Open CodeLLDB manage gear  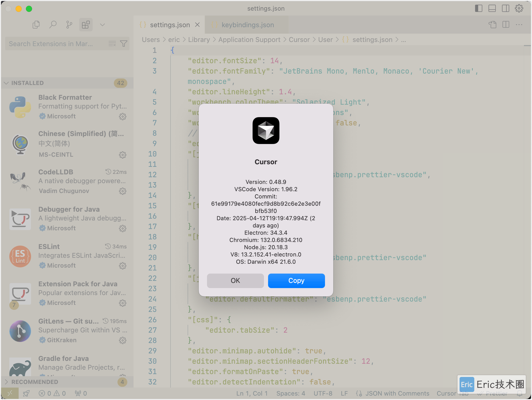click(123, 191)
